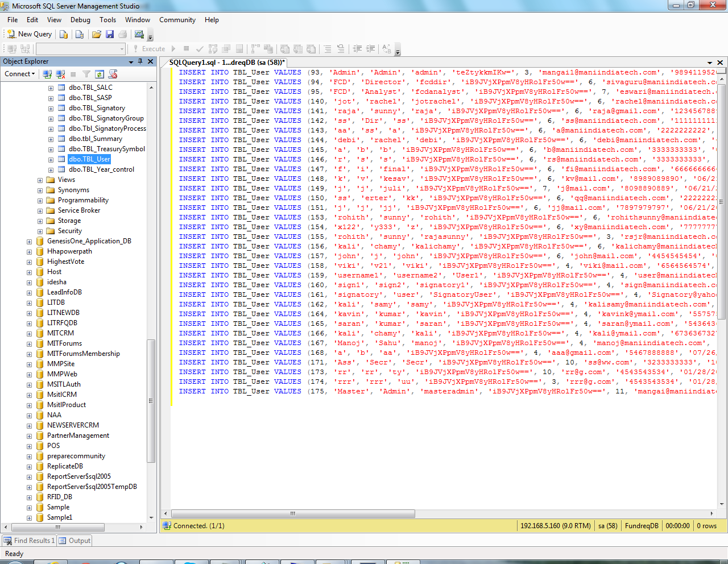This screenshot has width=728, height=564.
Task: Open the Edit menu
Action: (32, 20)
